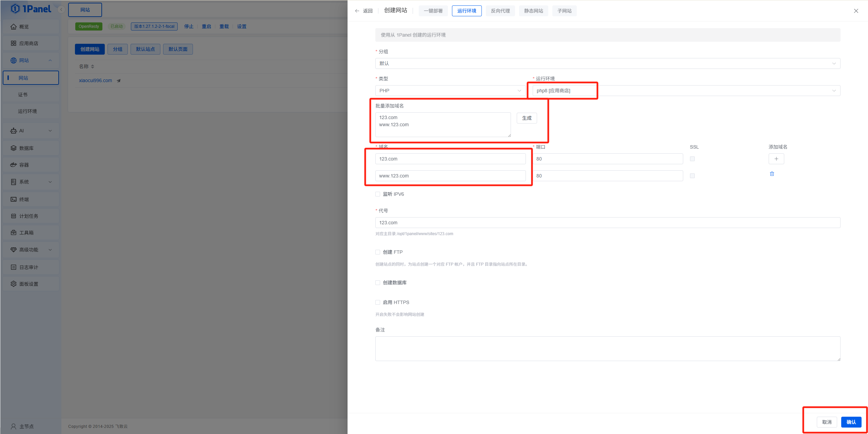The width and height of the screenshot is (868, 434).
Task: Tick the 启用 HTTPS checkbox
Action: [x=378, y=302]
